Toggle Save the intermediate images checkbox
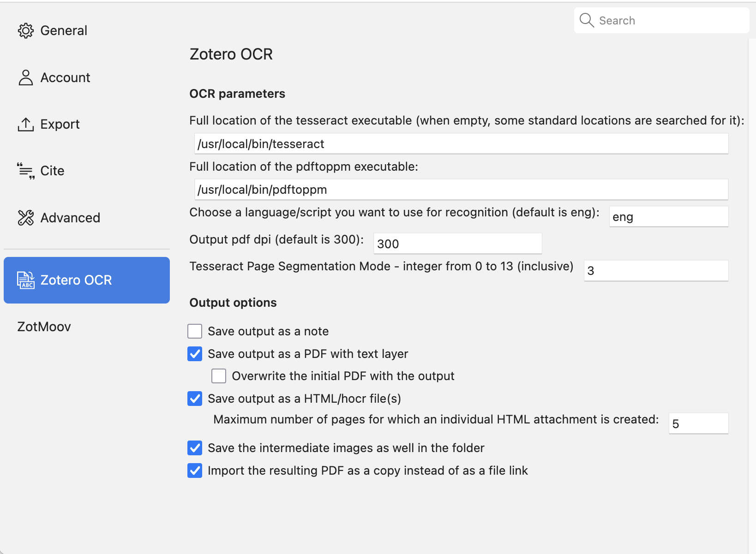The height and width of the screenshot is (554, 756). [x=195, y=448]
